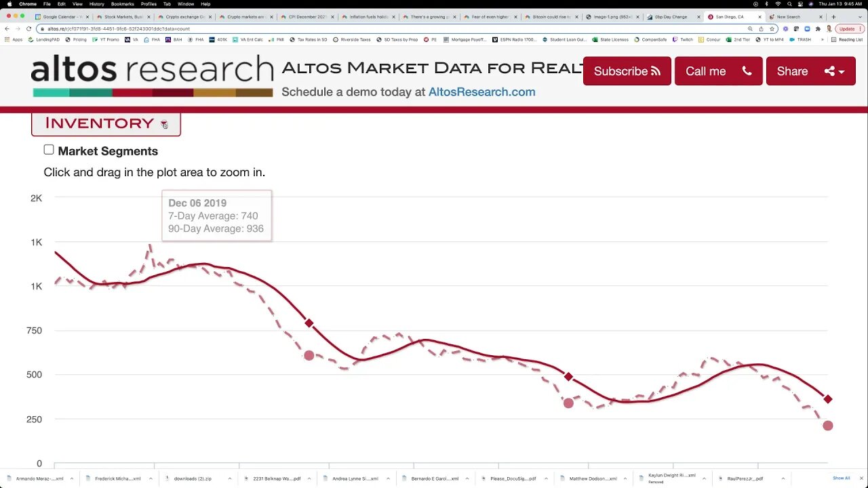This screenshot has height=488, width=868.
Task: Open the Share dropdown button
Action: [x=810, y=71]
